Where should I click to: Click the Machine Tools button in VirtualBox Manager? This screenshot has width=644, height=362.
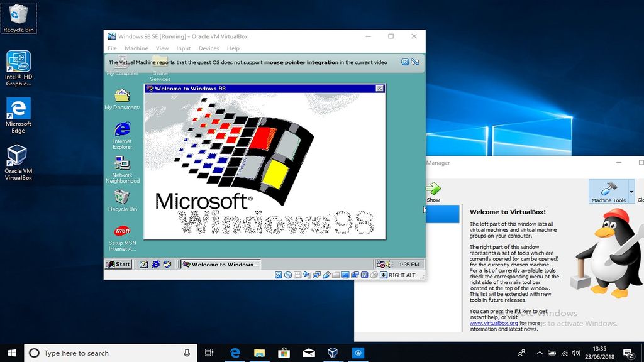pos(608,192)
